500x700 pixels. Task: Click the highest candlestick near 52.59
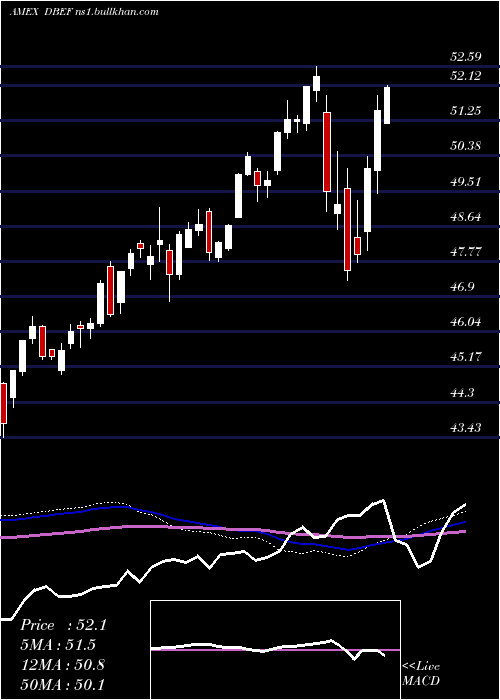tap(317, 83)
